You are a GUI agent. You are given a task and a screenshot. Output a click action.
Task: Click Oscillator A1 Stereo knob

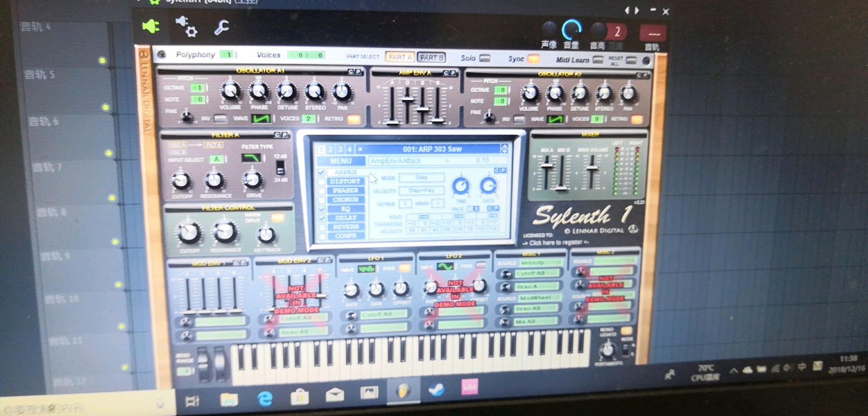point(315,92)
